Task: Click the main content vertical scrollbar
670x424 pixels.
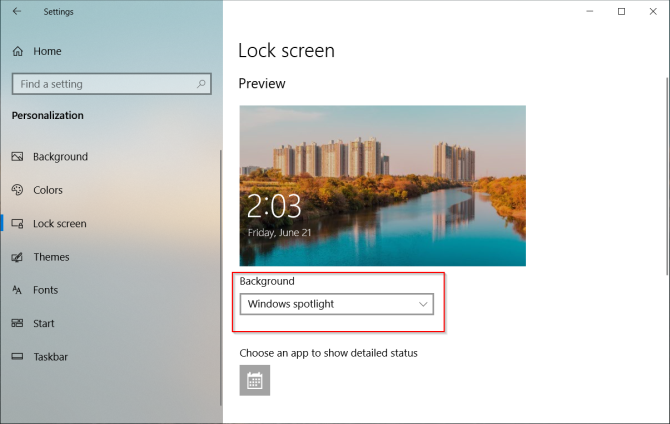Action: click(x=667, y=176)
